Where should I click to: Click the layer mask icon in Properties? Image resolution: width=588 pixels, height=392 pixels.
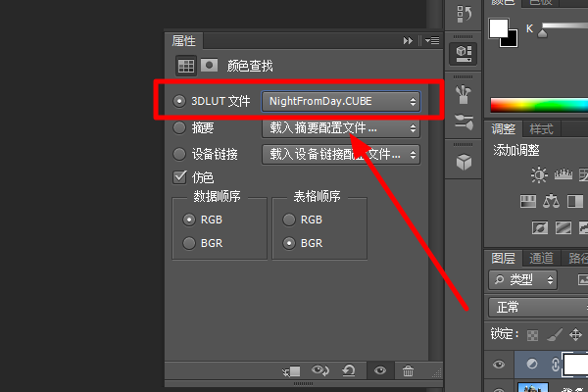[x=210, y=66]
